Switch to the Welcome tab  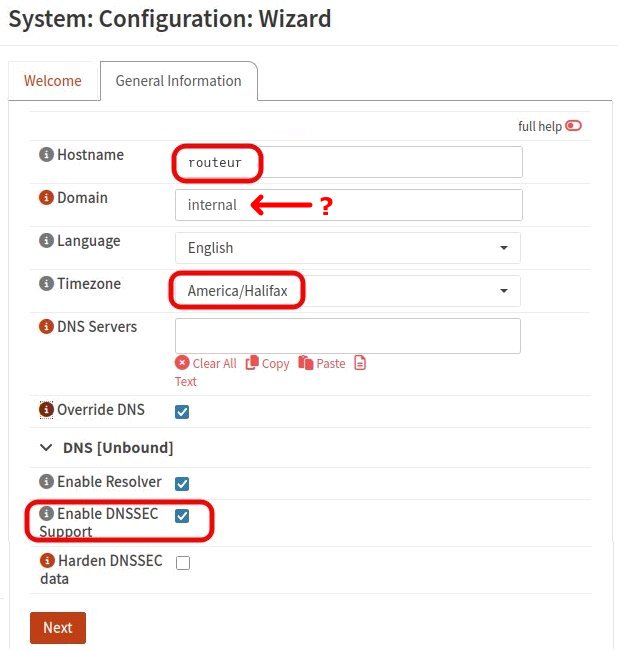tap(53, 81)
